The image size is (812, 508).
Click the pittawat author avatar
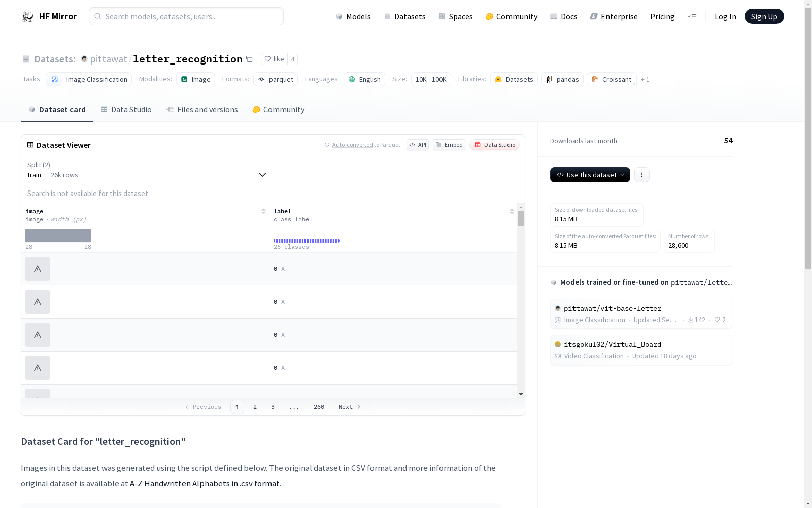(84, 59)
